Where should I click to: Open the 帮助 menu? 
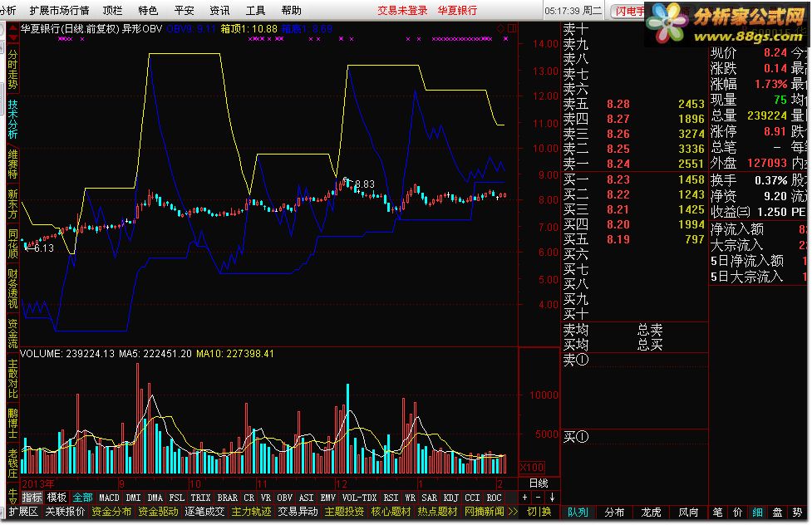pyautogui.click(x=291, y=10)
